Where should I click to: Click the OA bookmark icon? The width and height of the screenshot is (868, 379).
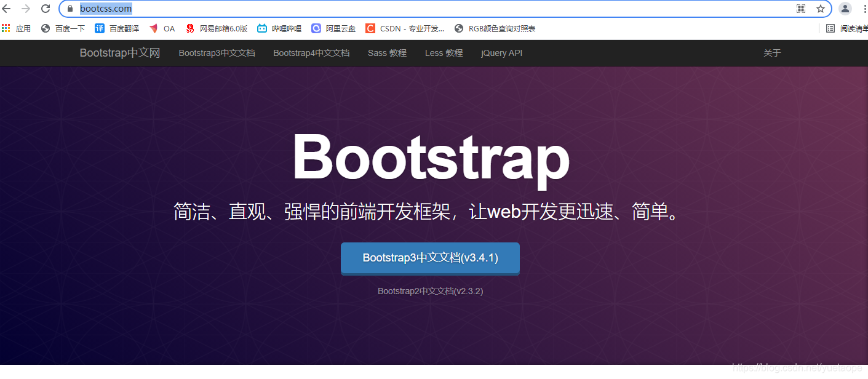click(x=154, y=28)
